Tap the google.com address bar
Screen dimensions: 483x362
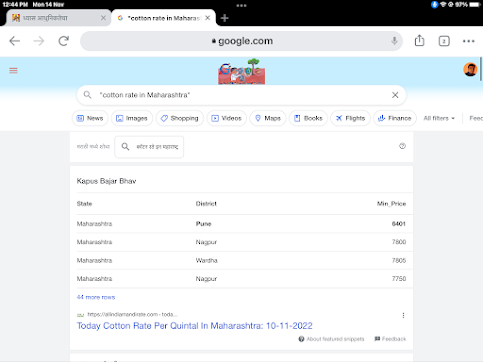pos(241,41)
